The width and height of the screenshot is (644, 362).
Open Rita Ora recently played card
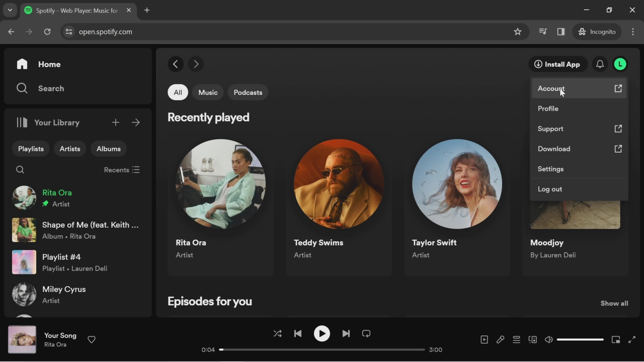point(221,204)
